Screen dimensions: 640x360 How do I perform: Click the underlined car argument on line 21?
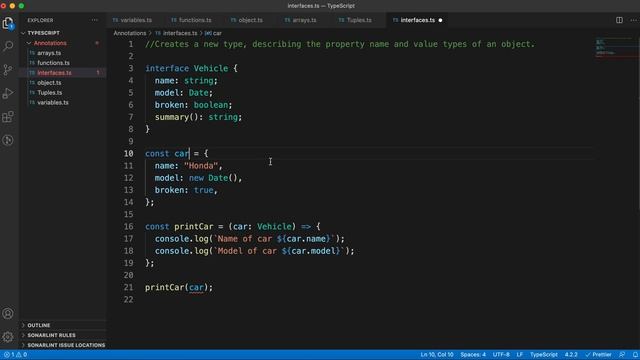click(196, 287)
